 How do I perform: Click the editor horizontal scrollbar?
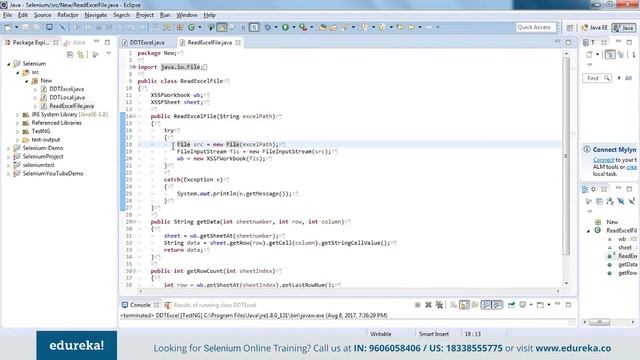(349, 291)
